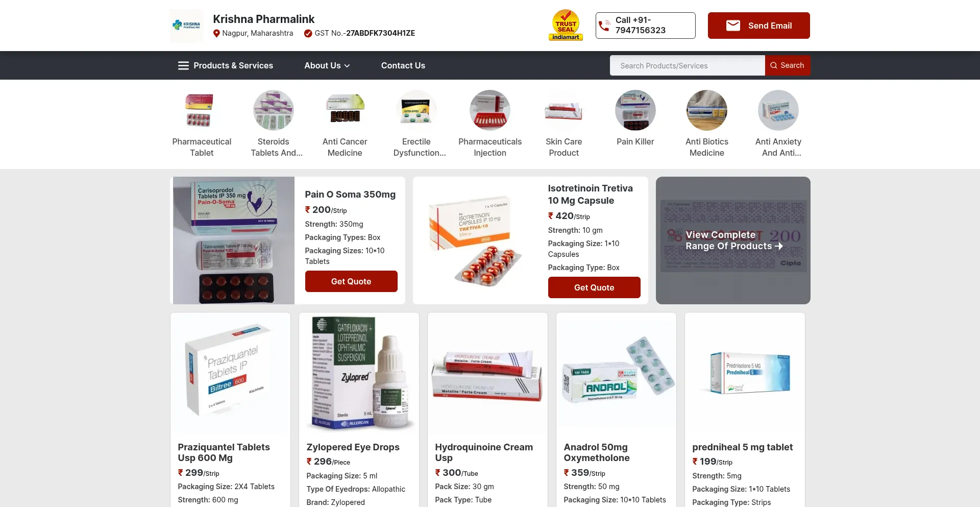Expand the About Us dropdown
Viewport: 980px width, 507px height.
[327, 65]
